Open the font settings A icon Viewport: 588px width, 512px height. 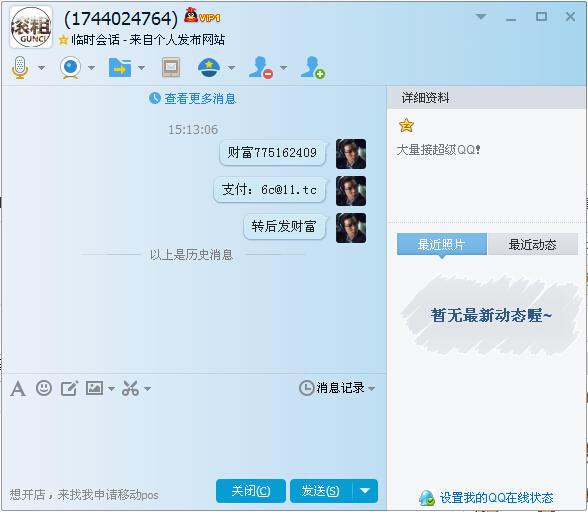(x=18, y=388)
